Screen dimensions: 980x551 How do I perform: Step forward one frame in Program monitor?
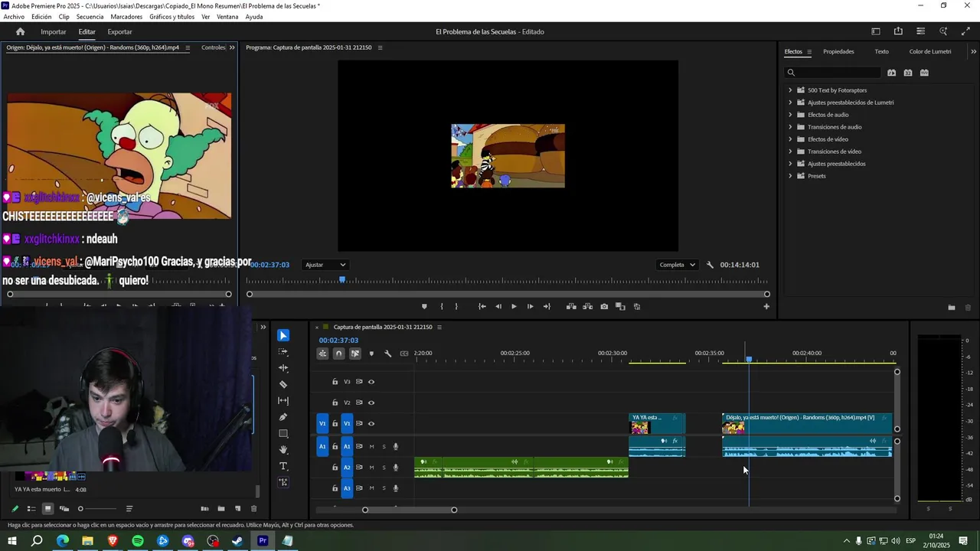[530, 307]
